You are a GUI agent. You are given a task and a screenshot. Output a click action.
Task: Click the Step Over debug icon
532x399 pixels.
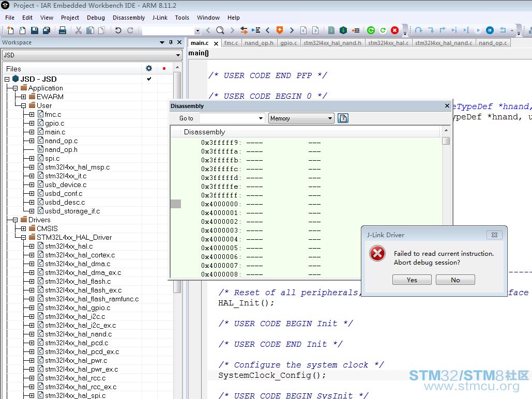coord(419,30)
